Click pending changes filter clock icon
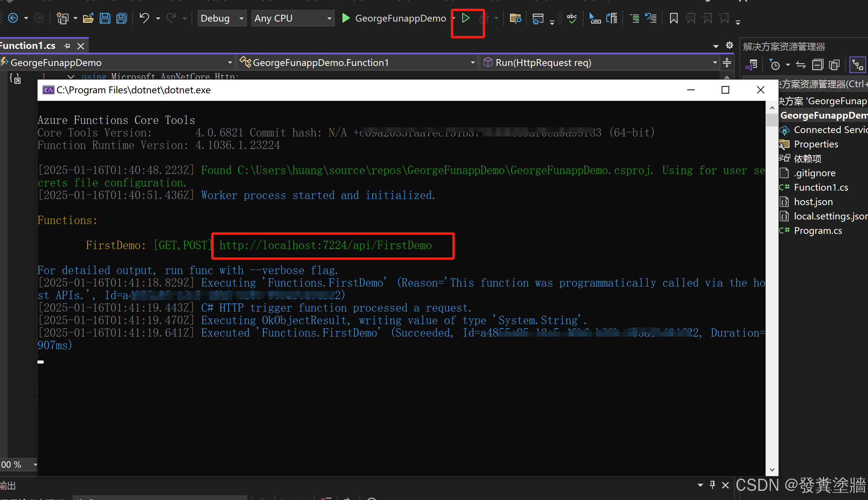Screen dimensions: 868x500 (x=774, y=65)
